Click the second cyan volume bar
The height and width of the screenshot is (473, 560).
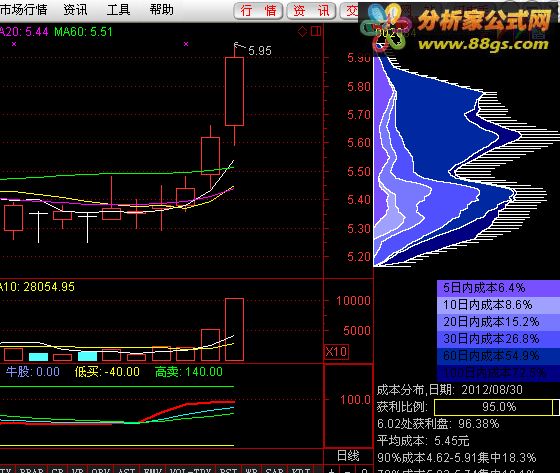click(x=88, y=356)
